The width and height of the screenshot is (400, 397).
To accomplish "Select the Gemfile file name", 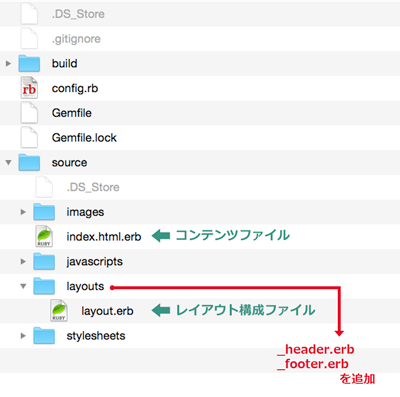I will [71, 113].
